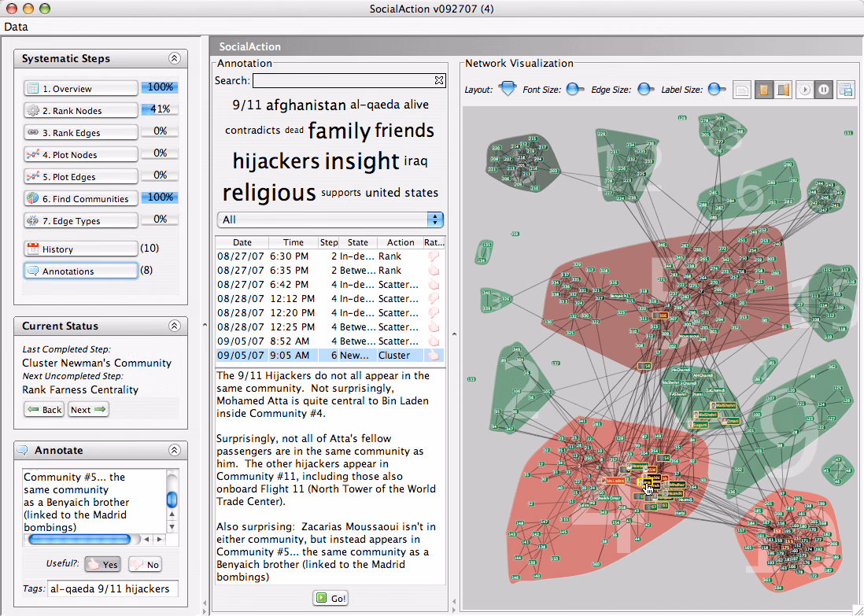Open the All filter dropdown

point(330,219)
